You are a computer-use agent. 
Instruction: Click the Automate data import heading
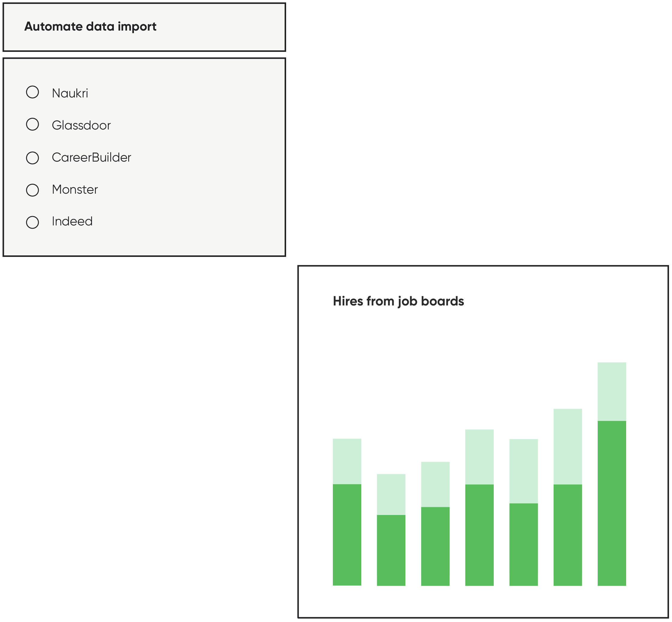tap(90, 27)
